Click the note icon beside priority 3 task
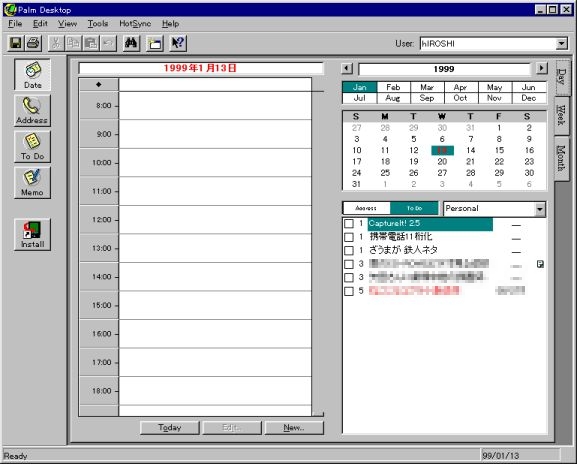The height and width of the screenshot is (464, 577). 540,264
